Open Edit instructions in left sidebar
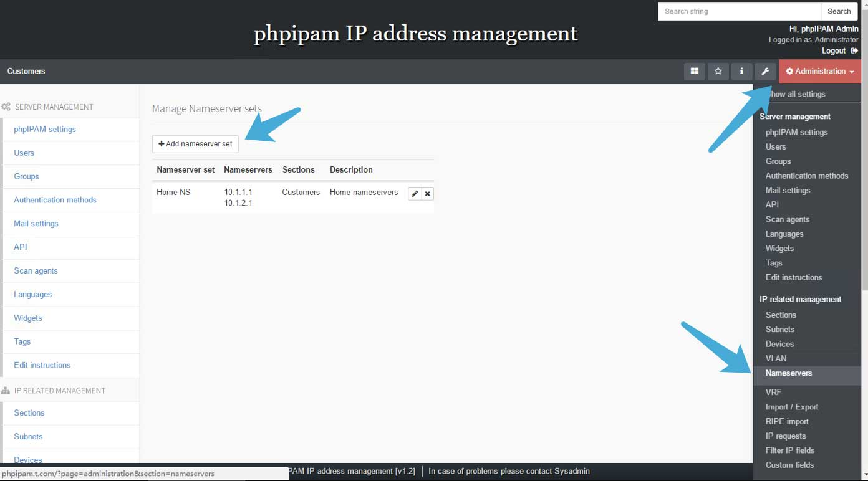The width and height of the screenshot is (868, 481). (42, 365)
